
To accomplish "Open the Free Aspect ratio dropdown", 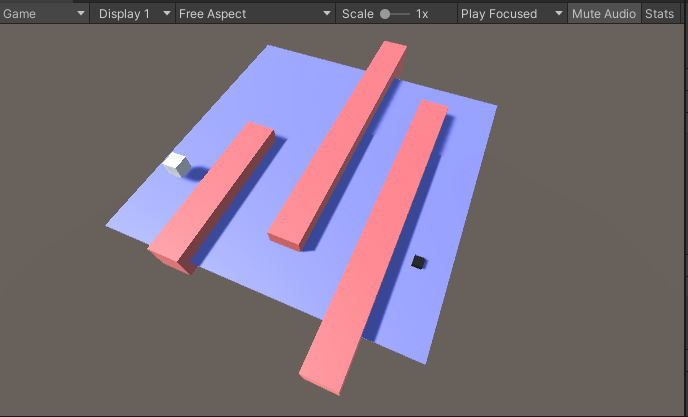I will [255, 14].
